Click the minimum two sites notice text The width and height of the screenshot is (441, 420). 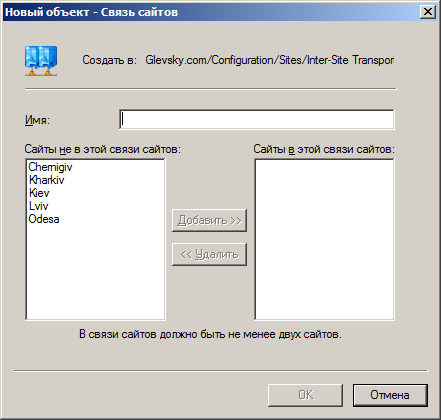click(x=210, y=334)
